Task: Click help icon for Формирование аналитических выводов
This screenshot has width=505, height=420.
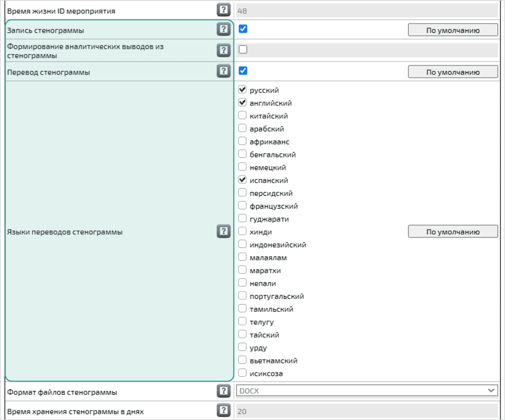Action: point(224,50)
